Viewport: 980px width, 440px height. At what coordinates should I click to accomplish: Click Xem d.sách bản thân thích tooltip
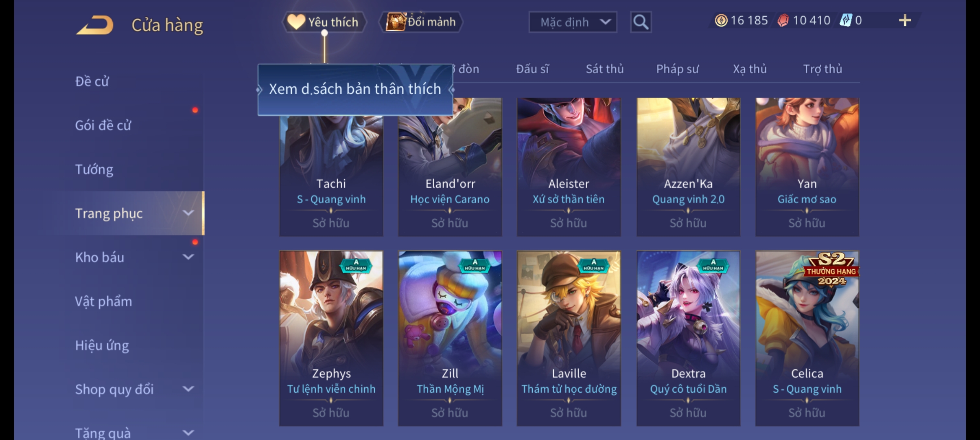[355, 89]
